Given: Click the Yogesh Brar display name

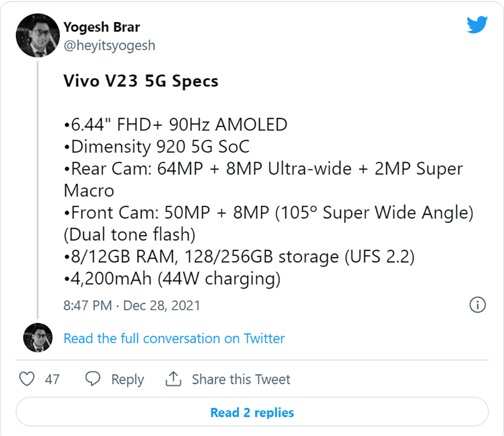Looking at the screenshot, I should point(102,27).
